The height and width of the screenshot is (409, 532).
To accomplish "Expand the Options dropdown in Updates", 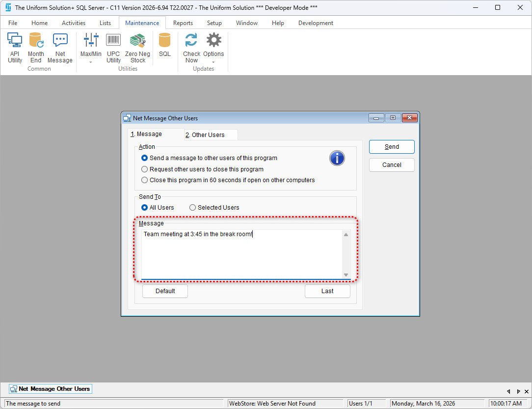I will 213,62.
